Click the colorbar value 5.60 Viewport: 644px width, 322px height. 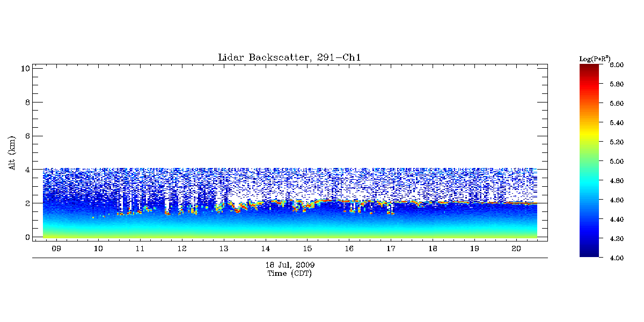616,104
